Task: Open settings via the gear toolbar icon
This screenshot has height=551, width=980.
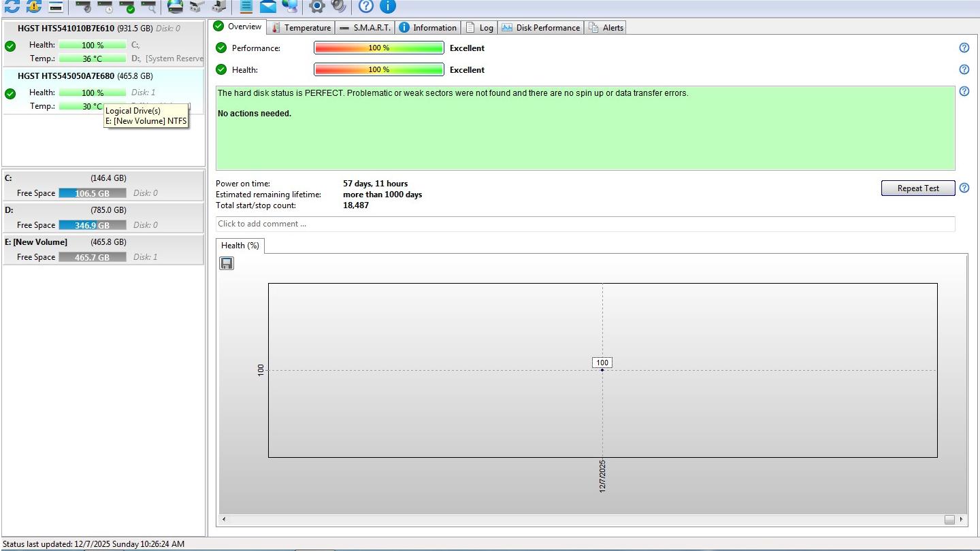Action: pos(316,7)
